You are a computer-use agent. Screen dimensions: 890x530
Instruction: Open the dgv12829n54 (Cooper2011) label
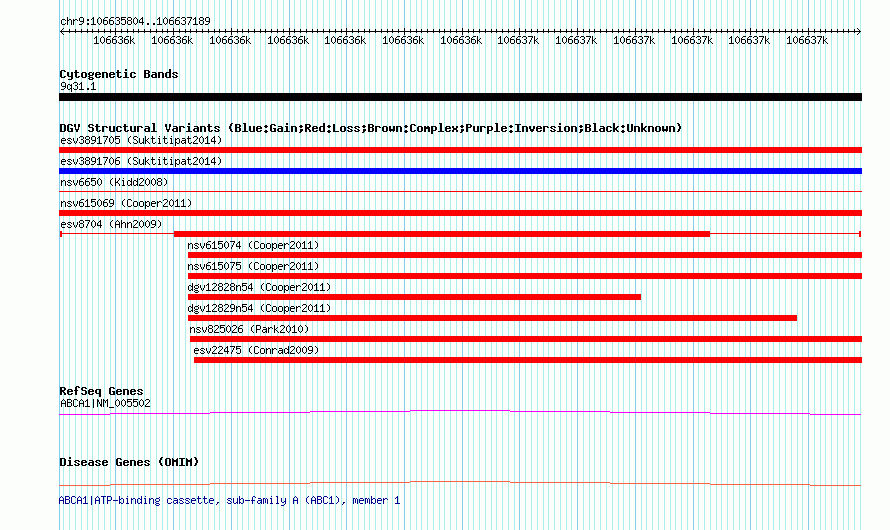click(x=259, y=308)
